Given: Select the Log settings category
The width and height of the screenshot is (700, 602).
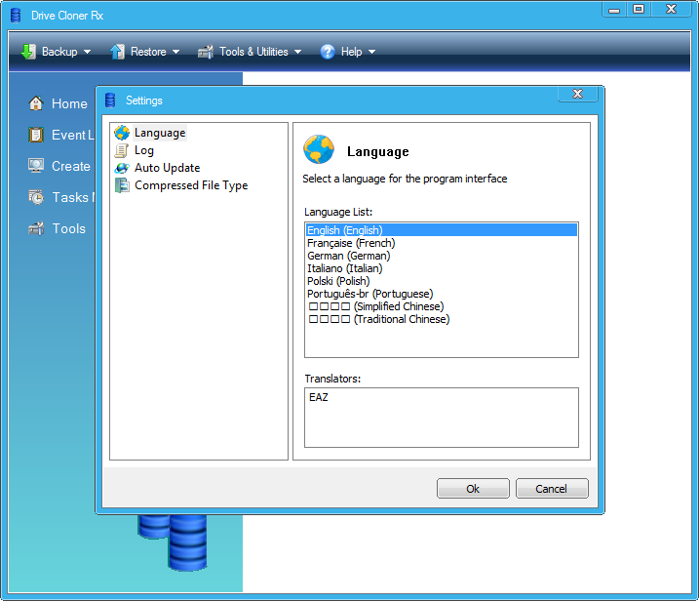Looking at the screenshot, I should point(144,150).
